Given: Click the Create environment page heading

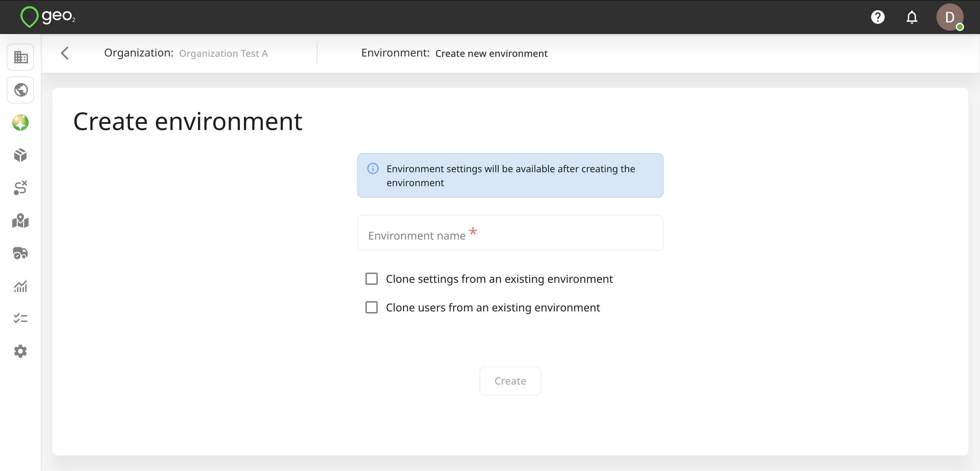Looking at the screenshot, I should click(x=187, y=122).
